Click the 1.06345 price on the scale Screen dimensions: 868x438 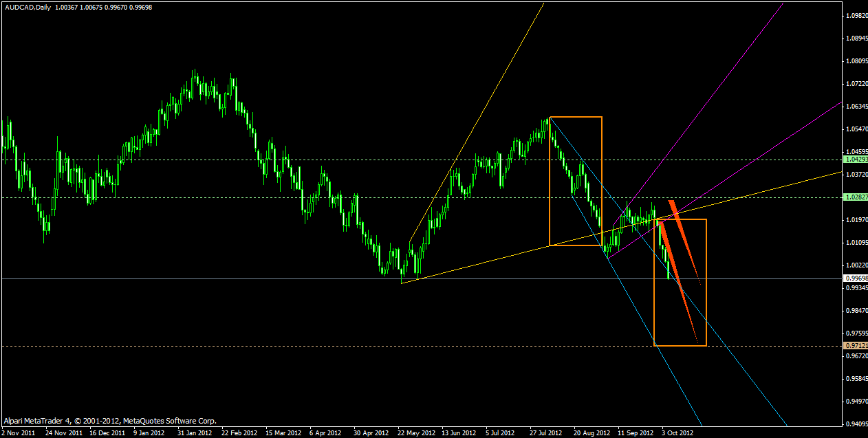tap(855, 107)
